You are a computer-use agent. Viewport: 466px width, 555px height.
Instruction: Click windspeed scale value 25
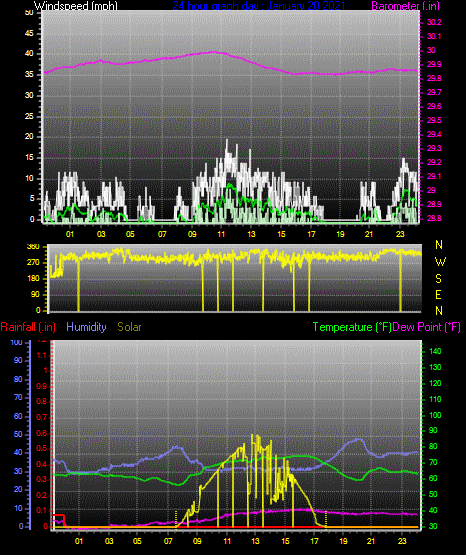coord(29,116)
